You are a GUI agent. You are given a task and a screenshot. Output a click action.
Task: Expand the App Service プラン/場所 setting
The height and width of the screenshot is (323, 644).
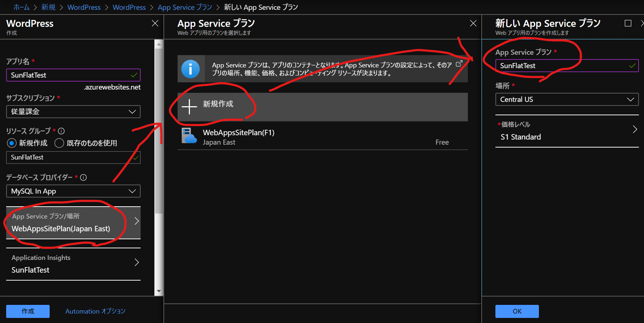73,223
